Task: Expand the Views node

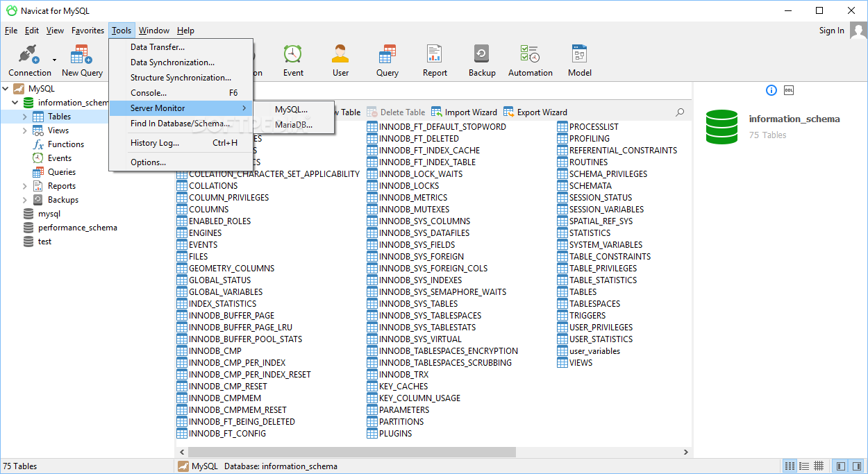Action: pyautogui.click(x=25, y=130)
